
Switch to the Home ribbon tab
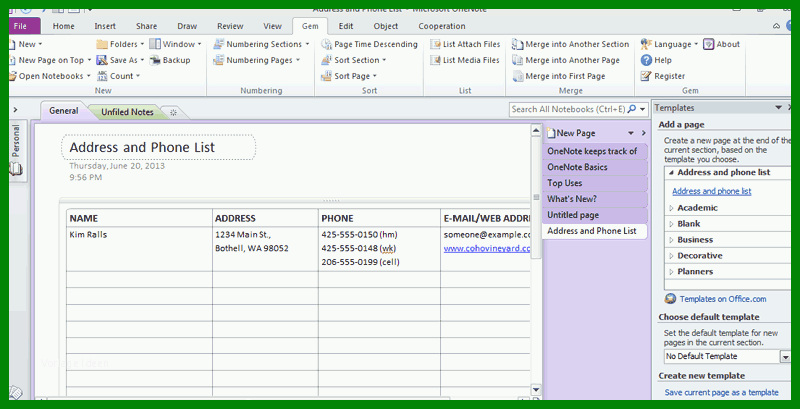coord(64,26)
